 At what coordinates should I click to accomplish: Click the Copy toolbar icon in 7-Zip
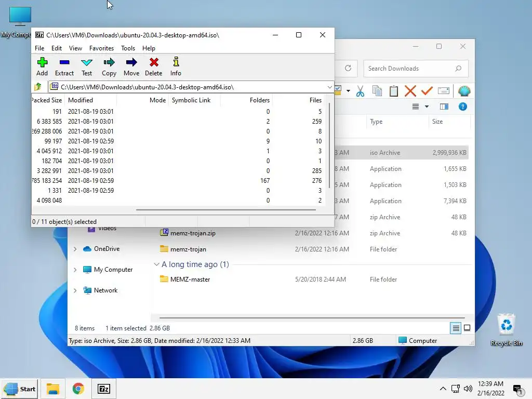pos(109,66)
